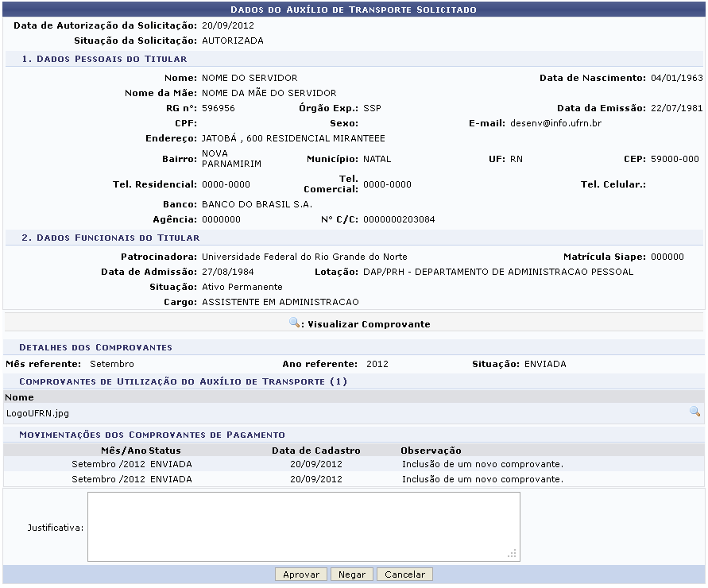Click the Detalhes dos Comprovantes section header
708x588 pixels.
pos(95,347)
